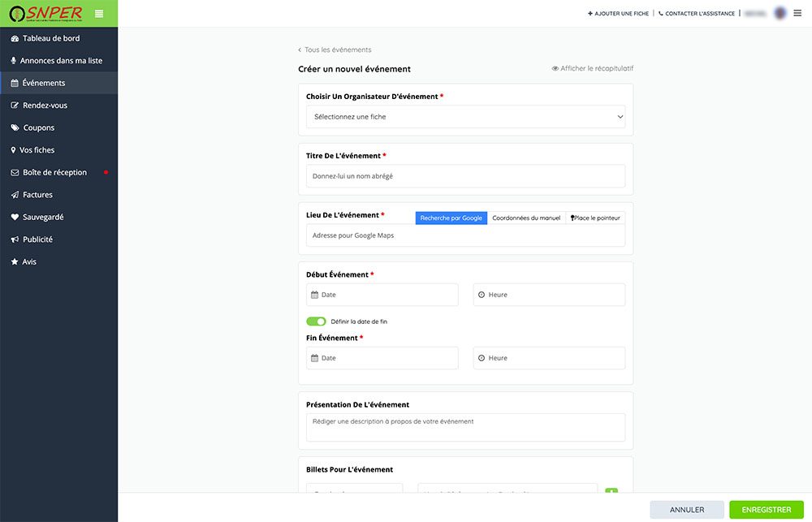Click clock icon in Fin Événement Heure field
The height and width of the screenshot is (522, 812).
point(482,358)
